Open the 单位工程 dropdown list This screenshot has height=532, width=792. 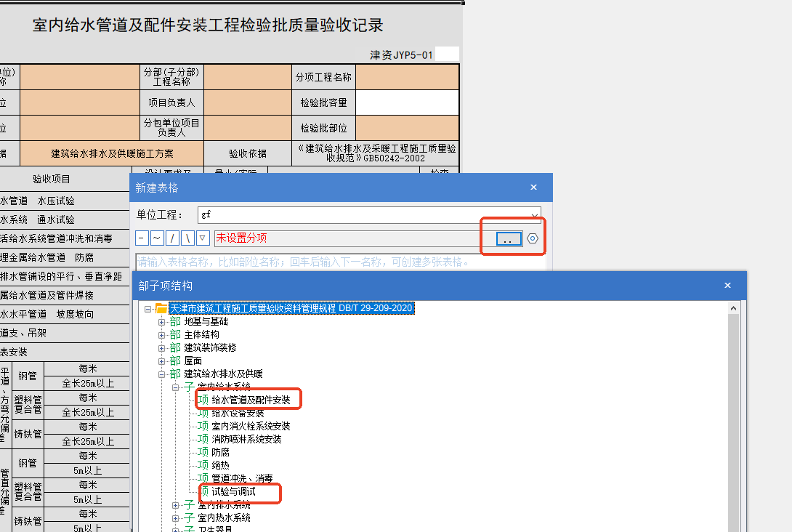pos(536,215)
